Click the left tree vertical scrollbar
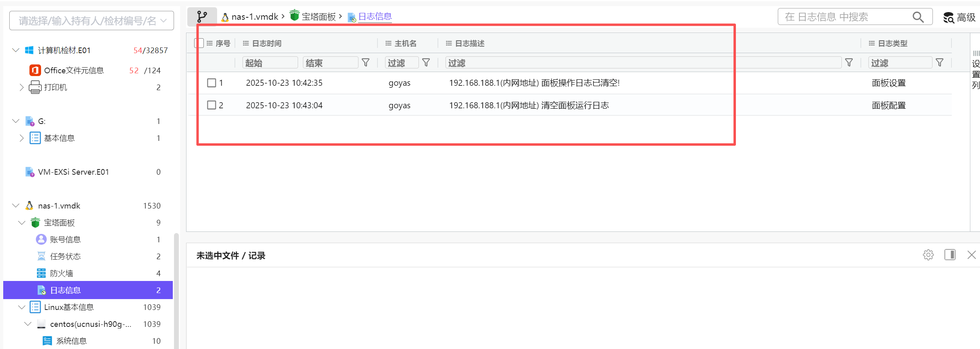The width and height of the screenshot is (980, 349). click(x=176, y=290)
